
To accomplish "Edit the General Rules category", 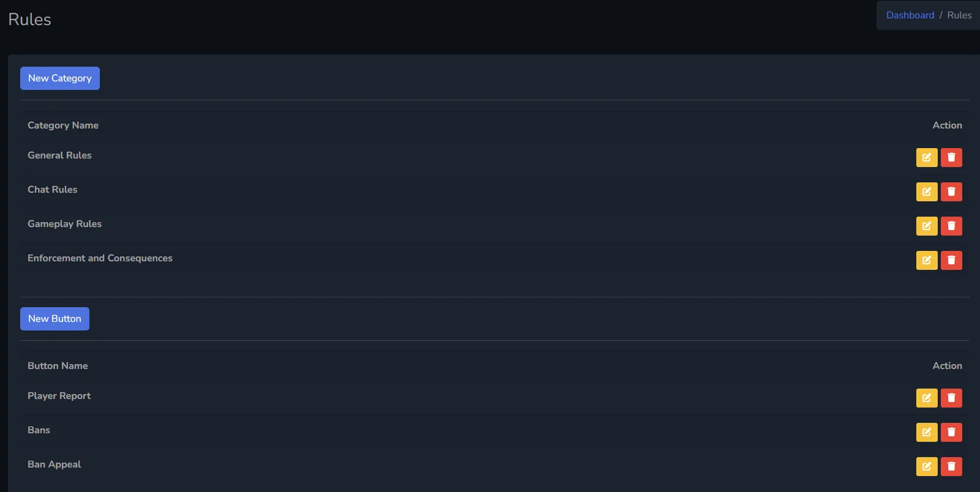I will 927,157.
